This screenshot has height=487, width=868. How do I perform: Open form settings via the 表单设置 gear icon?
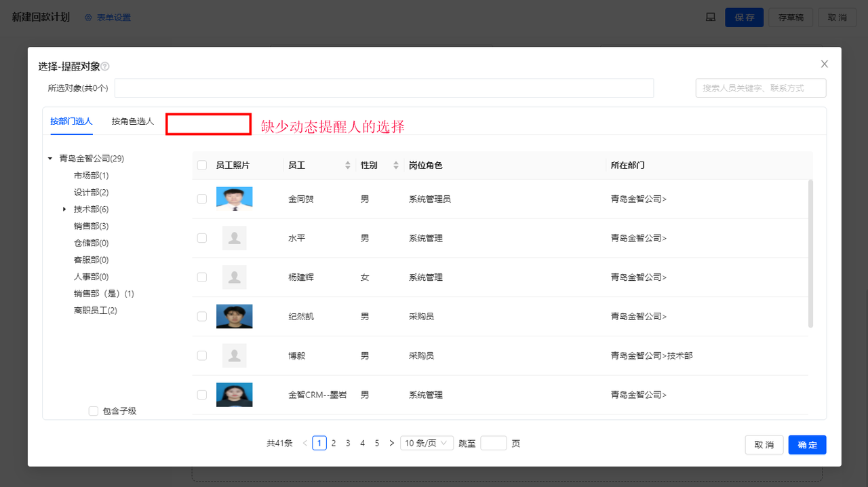tap(88, 17)
